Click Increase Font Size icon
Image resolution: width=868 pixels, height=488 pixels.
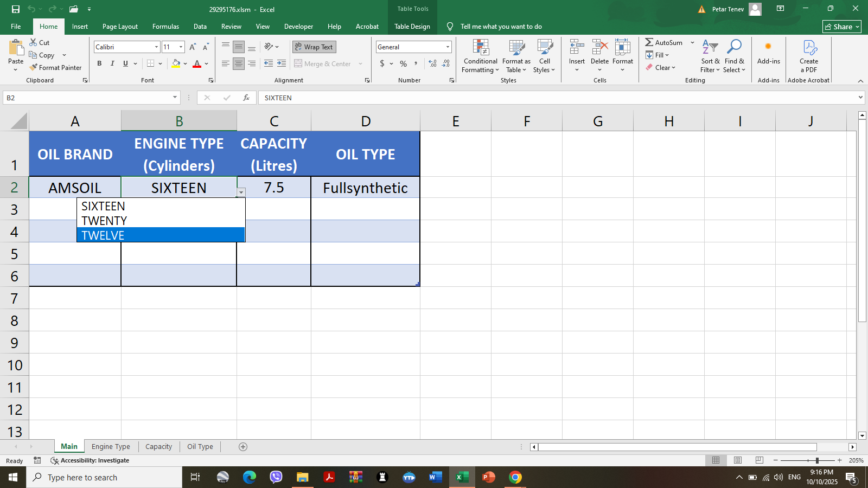(x=193, y=47)
